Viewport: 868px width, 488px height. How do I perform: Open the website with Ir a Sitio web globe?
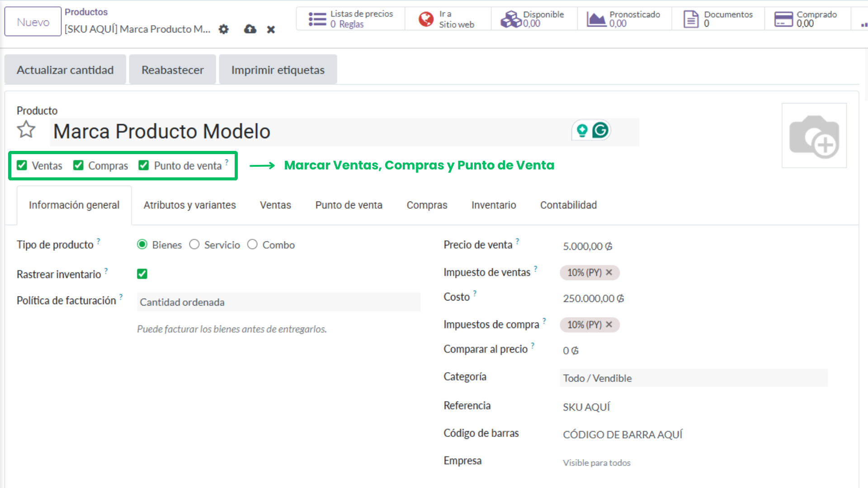pos(448,19)
